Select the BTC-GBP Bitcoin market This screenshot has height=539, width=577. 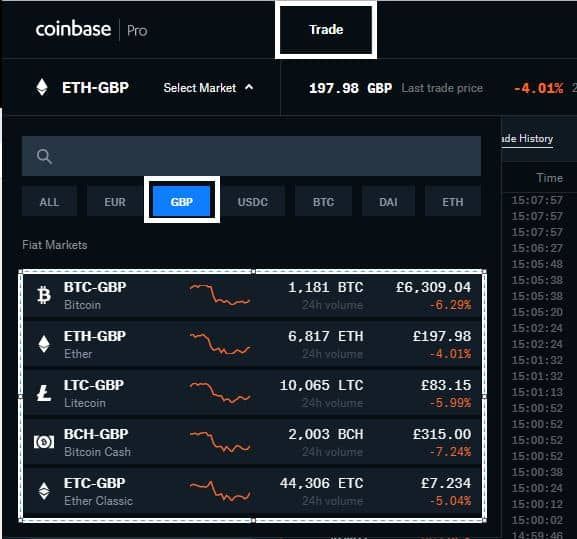tap(252, 295)
